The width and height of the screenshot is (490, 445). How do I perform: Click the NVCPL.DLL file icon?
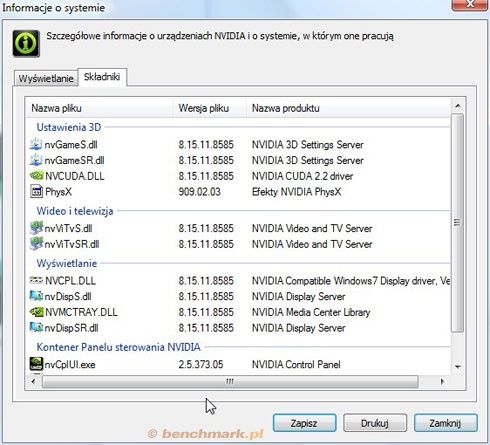(36, 280)
